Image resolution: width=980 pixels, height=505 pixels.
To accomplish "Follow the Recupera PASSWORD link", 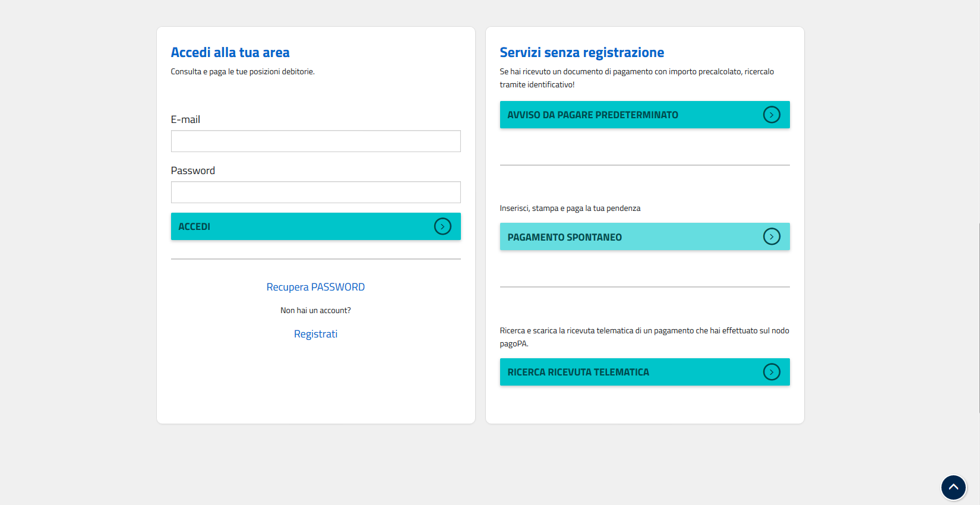I will coord(315,287).
